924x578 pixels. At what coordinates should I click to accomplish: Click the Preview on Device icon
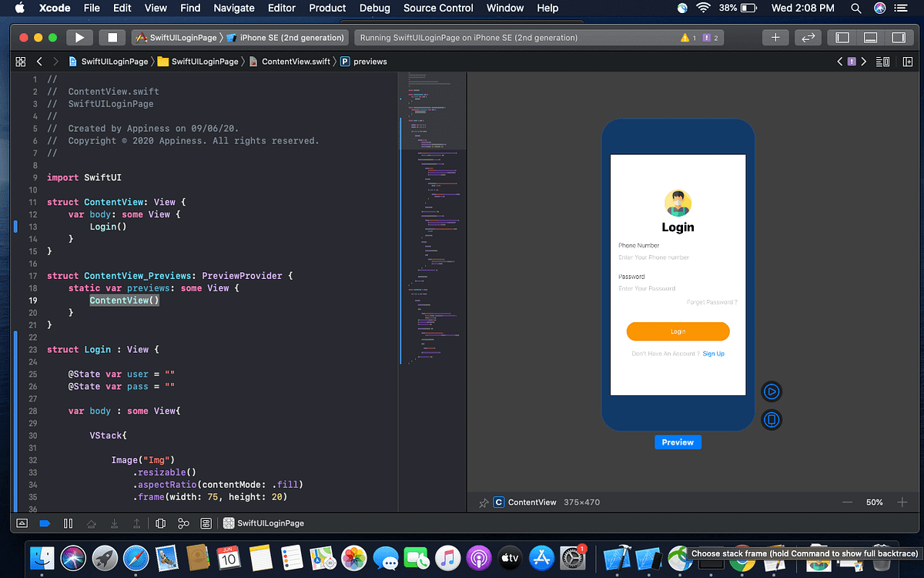[x=772, y=419]
